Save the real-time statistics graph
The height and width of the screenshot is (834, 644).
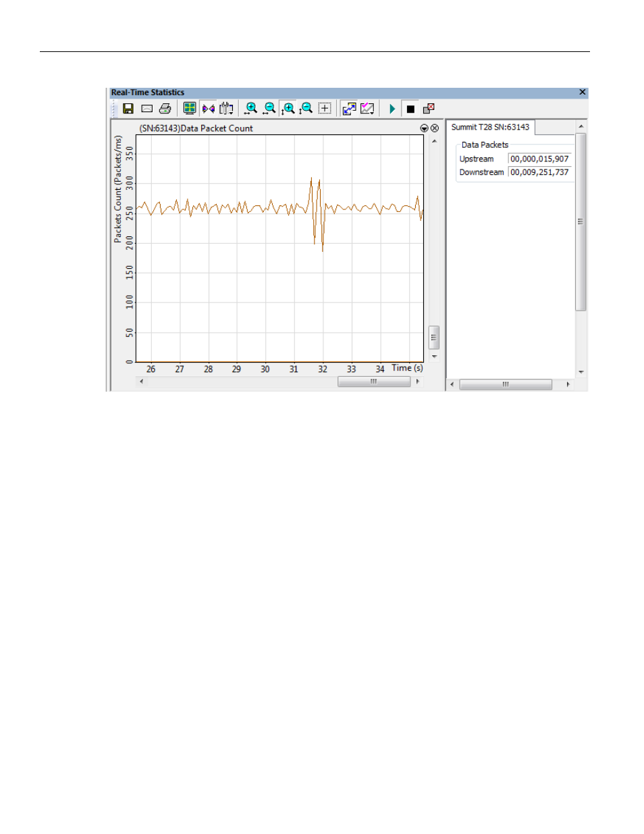coord(128,109)
